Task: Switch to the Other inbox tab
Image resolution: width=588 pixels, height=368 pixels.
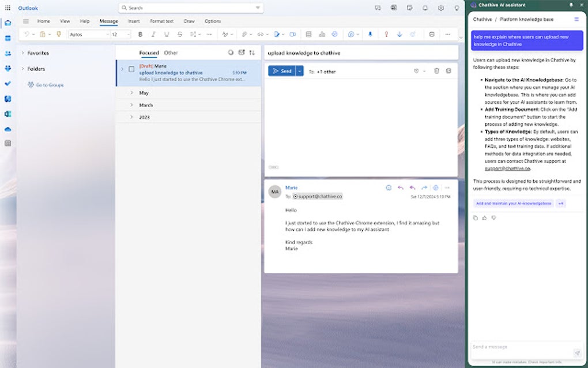Action: click(171, 52)
